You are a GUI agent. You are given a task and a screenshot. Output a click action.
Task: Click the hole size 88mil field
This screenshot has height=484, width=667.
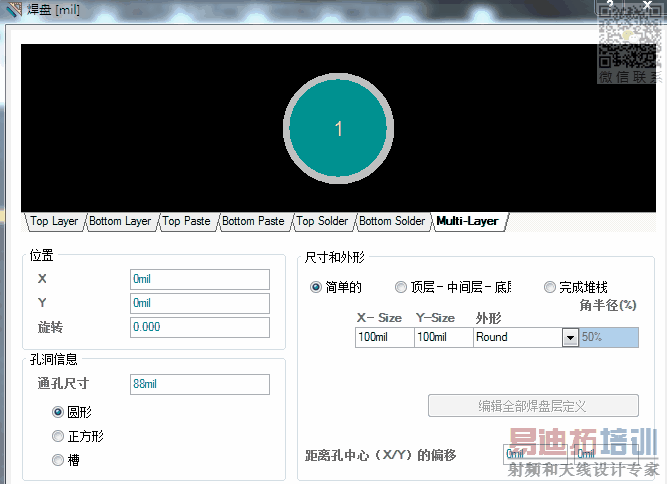pyautogui.click(x=200, y=384)
